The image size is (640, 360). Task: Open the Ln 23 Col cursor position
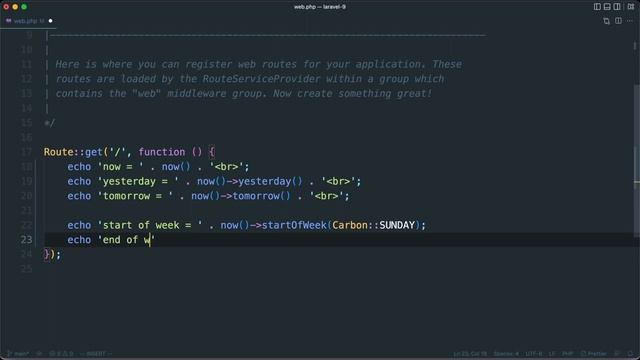point(470,353)
